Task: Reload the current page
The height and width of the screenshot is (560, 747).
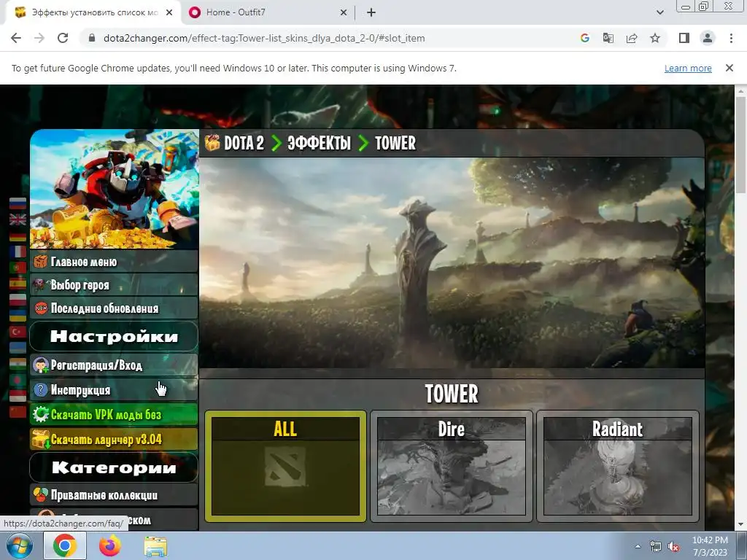Action: (63, 38)
